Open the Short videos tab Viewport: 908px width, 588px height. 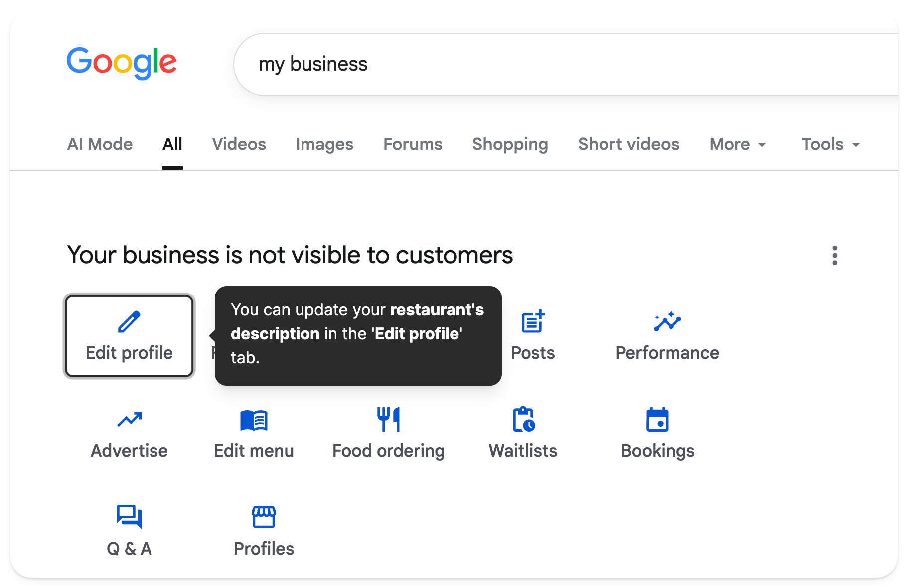point(629,145)
